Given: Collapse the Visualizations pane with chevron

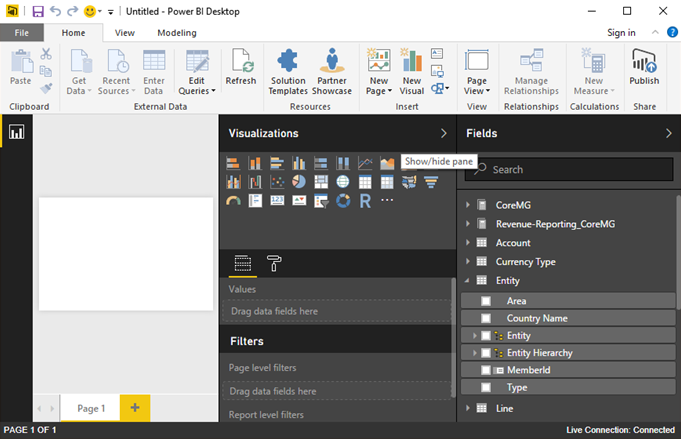Looking at the screenshot, I should [x=444, y=133].
